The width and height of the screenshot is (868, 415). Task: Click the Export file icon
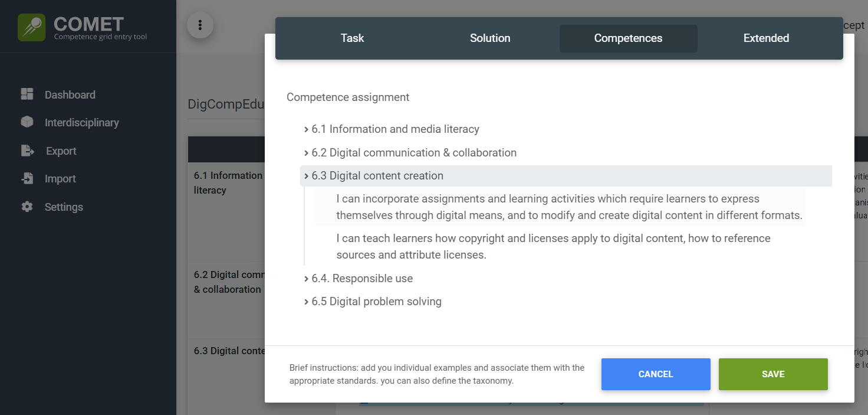click(27, 151)
